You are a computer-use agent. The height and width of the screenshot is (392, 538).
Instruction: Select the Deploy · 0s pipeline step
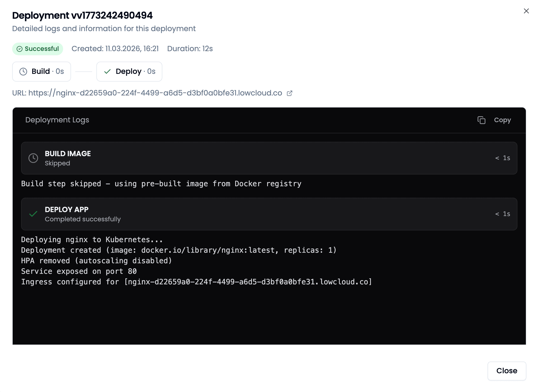click(x=129, y=71)
